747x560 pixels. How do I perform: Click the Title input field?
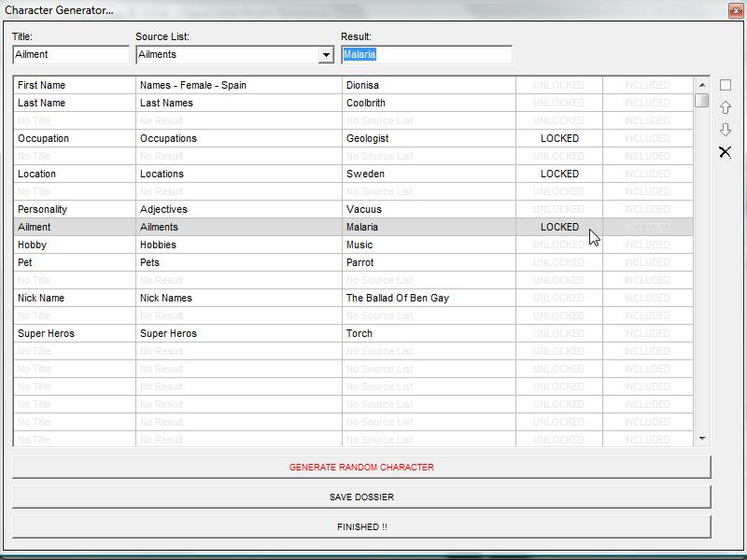click(x=71, y=55)
